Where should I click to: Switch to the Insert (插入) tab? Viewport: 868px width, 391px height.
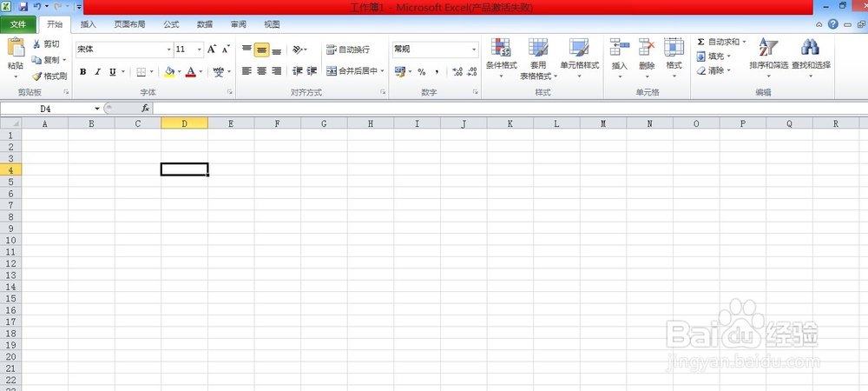coord(88,24)
